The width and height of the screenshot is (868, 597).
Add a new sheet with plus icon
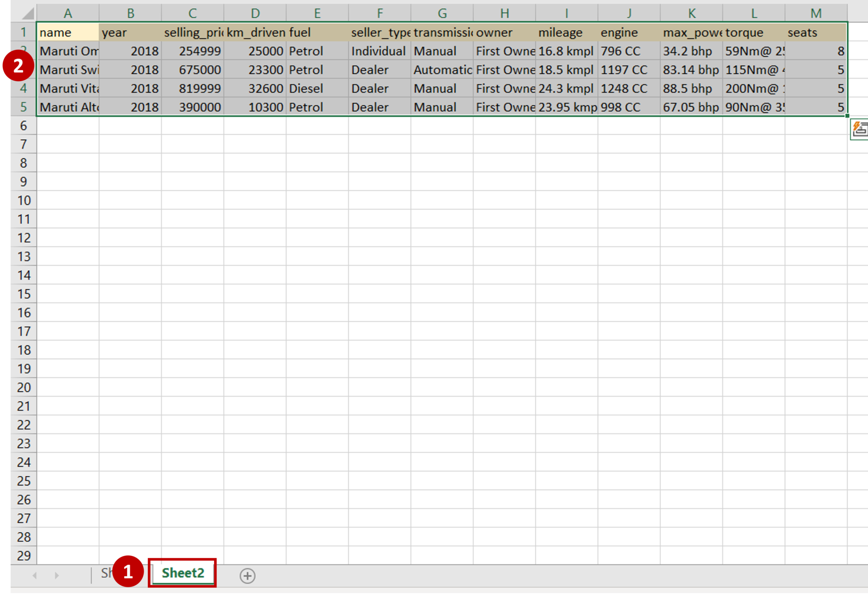coord(248,575)
